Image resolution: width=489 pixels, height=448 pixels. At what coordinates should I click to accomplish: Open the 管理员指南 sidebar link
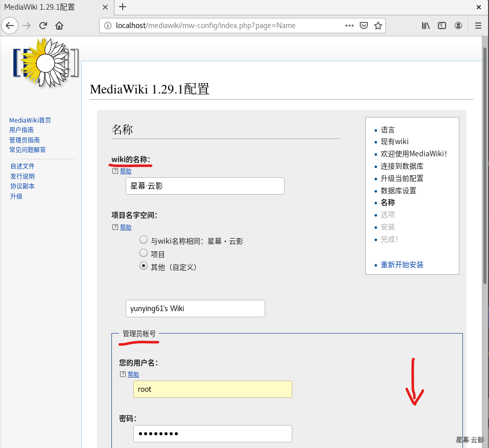[25, 140]
